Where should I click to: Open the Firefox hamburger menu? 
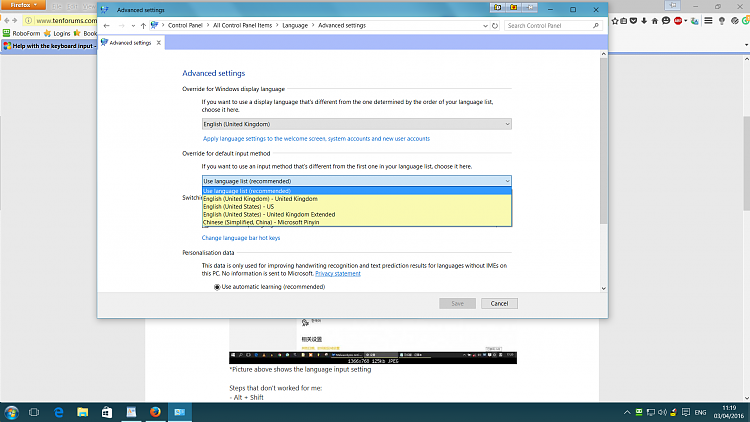708,21
